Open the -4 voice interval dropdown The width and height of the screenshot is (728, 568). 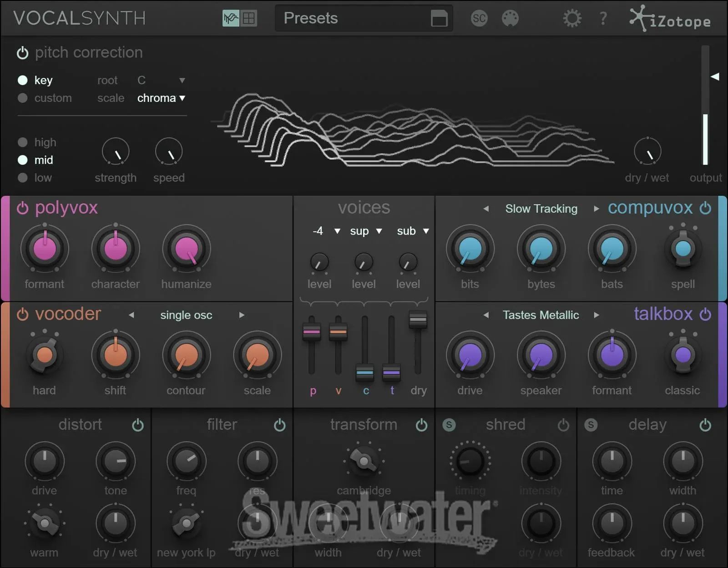click(326, 231)
